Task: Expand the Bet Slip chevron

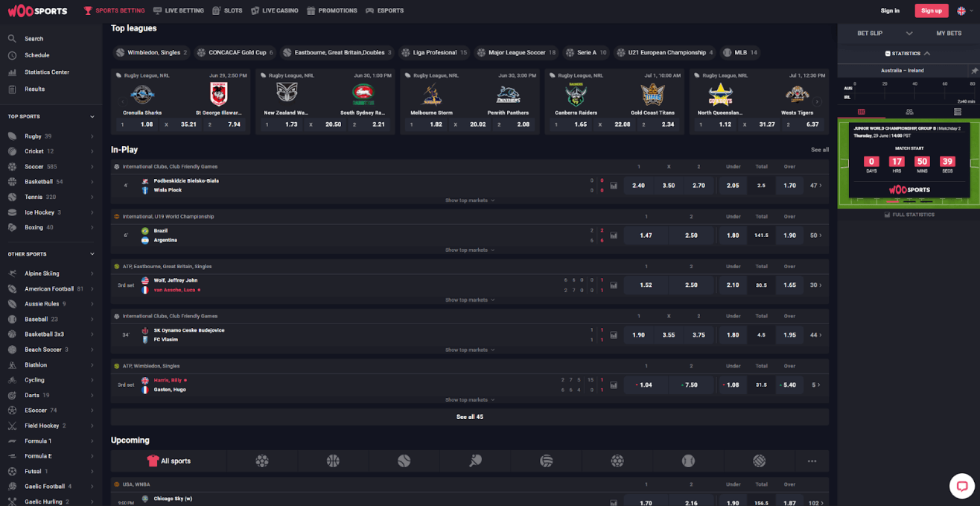Action: (909, 34)
